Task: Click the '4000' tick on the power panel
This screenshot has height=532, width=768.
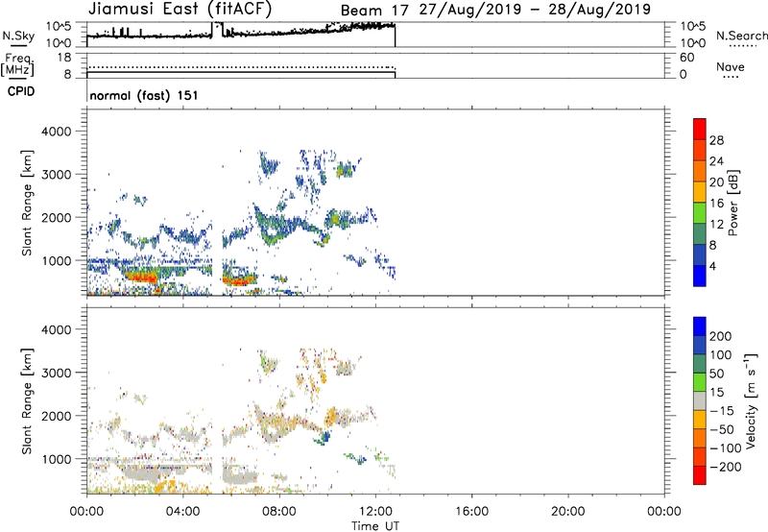Action: [57, 132]
